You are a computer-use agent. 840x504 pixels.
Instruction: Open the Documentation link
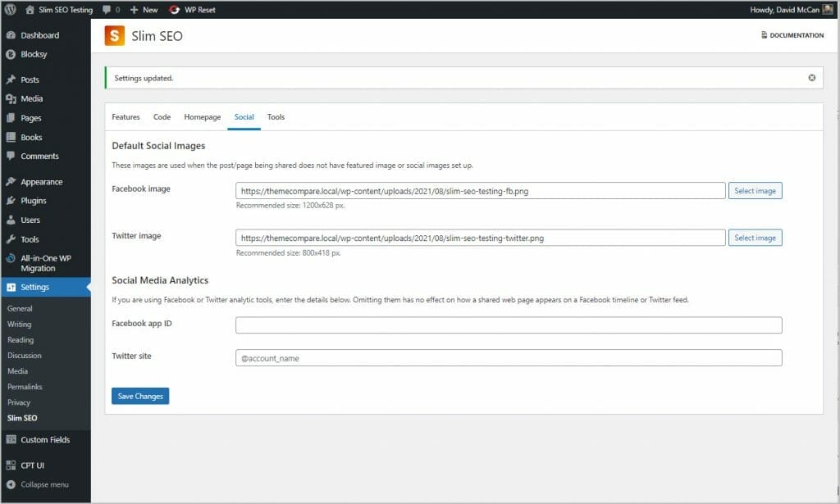[x=793, y=35]
